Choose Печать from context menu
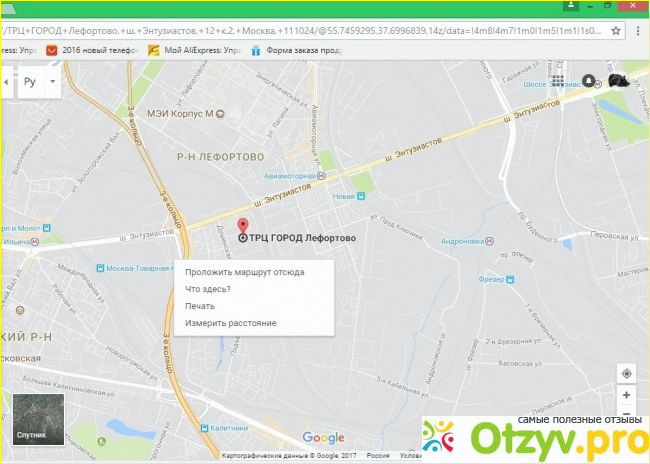Image resolution: width=650 pixels, height=464 pixels. coord(200,306)
